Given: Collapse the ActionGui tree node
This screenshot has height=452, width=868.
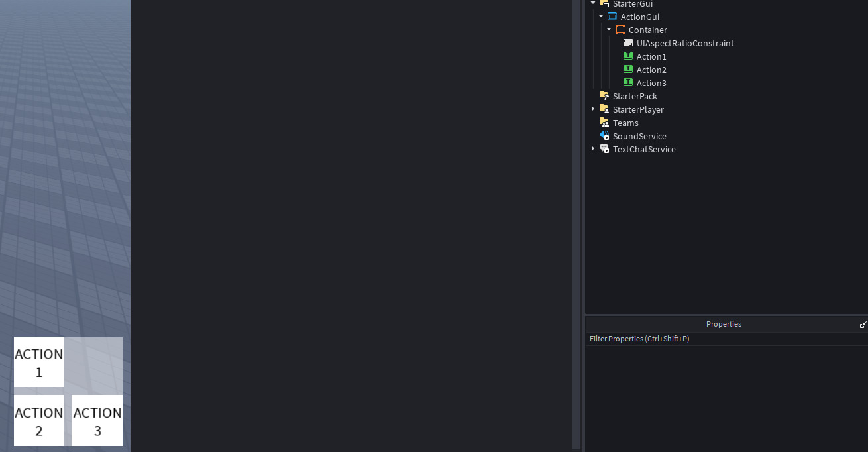Looking at the screenshot, I should click(x=601, y=17).
